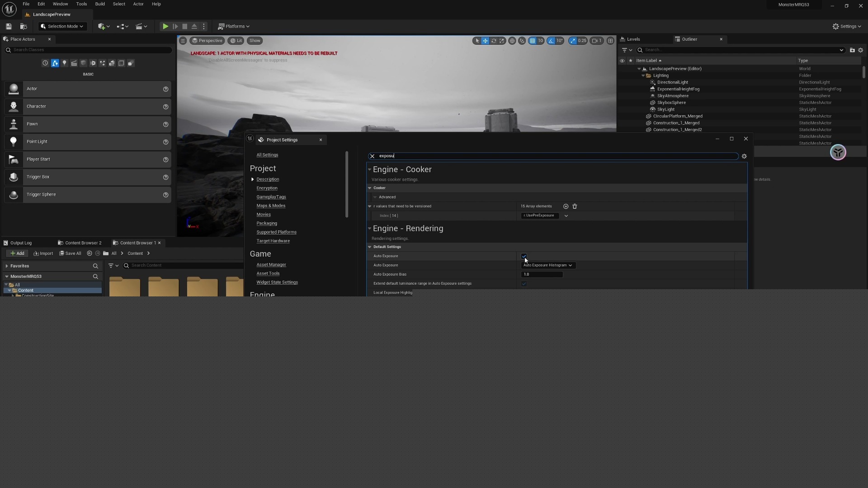This screenshot has height=488, width=868.
Task: Collapse the Engine - Cooker section
Action: click(369, 169)
